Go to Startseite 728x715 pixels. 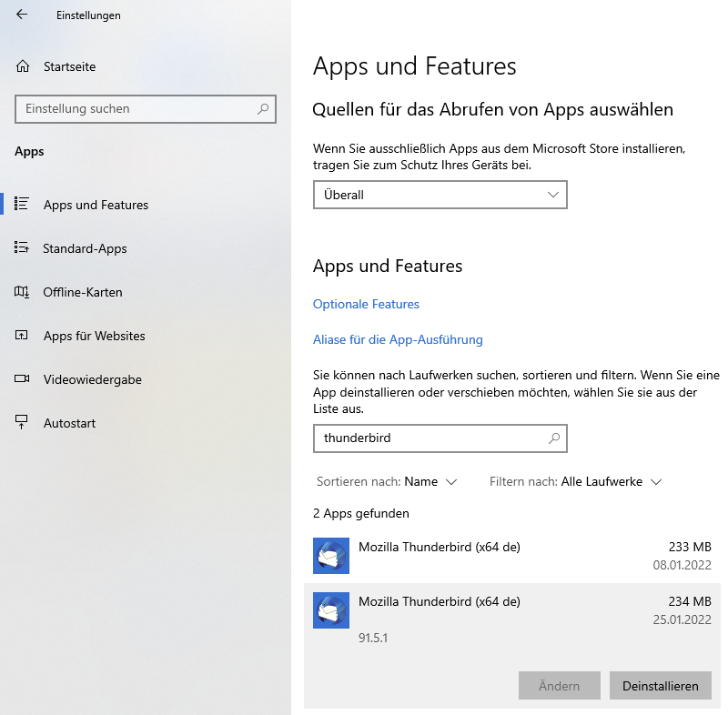(146, 66)
